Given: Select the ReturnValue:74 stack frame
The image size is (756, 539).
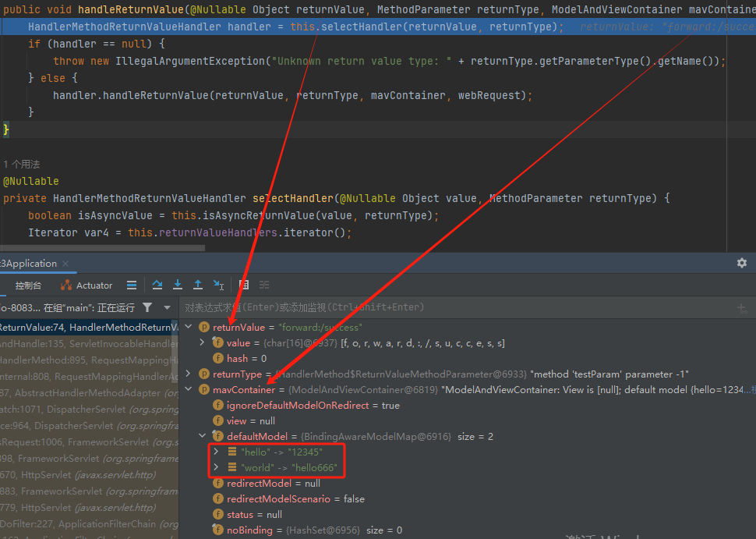Looking at the screenshot, I should pos(89,327).
